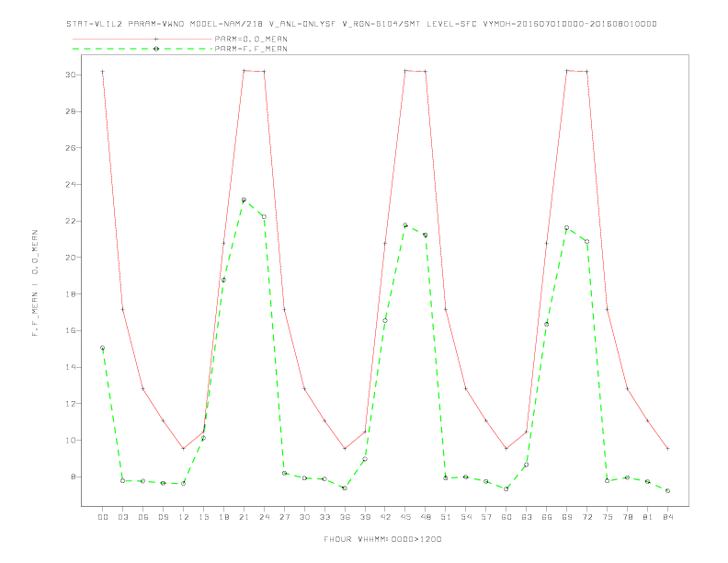Click the x-axis hour label 63
728x563 pixels.
point(527,517)
